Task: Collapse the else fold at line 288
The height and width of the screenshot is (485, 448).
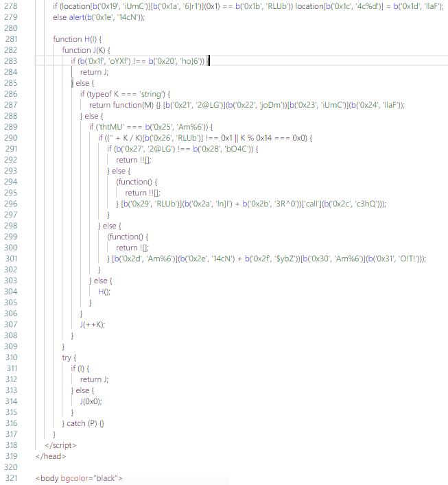Action: pos(28,116)
